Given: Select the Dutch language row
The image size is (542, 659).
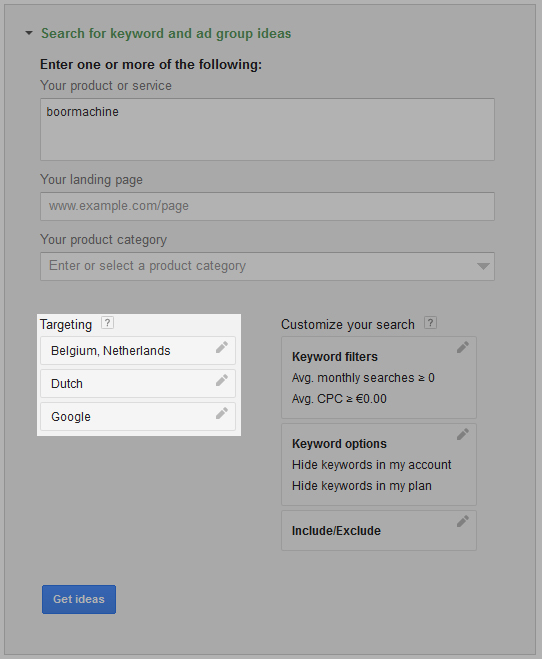Looking at the screenshot, I should click(138, 384).
